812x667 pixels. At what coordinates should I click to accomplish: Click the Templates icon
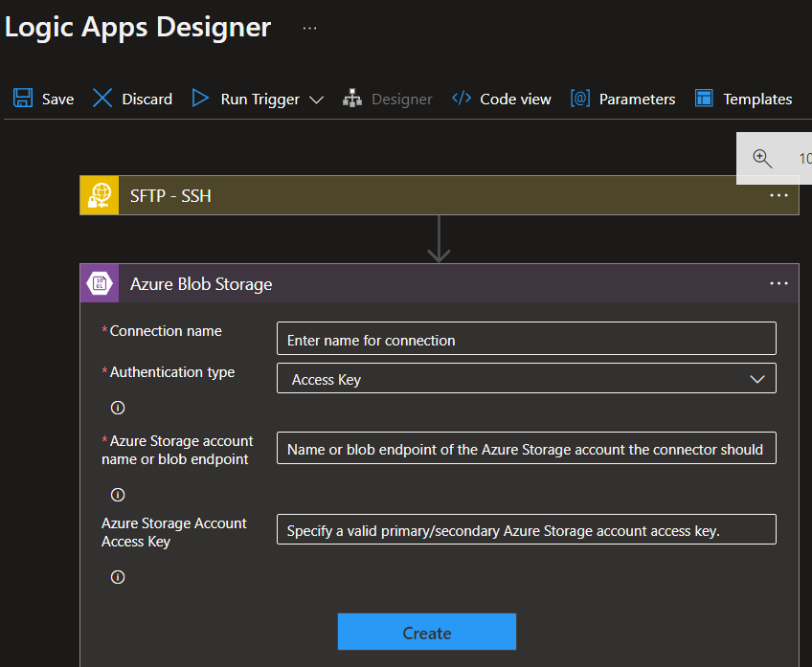pos(704,99)
